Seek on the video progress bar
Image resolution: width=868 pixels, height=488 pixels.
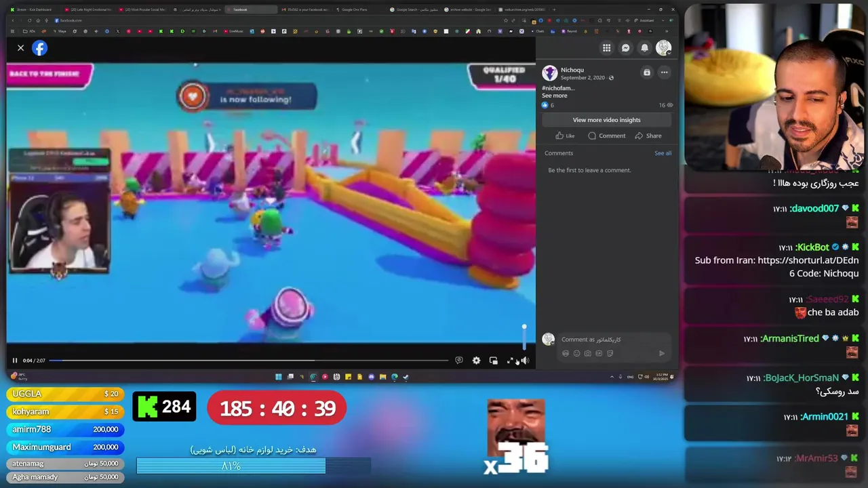248,361
